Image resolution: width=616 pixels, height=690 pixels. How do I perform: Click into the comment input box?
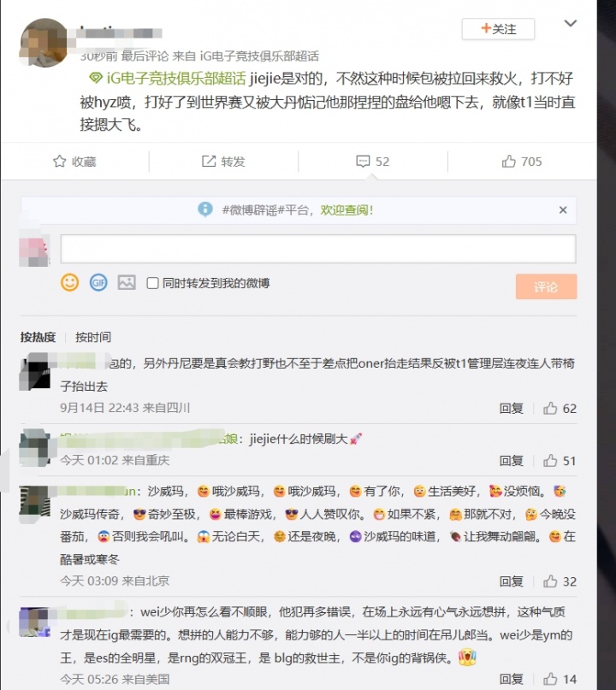coord(318,249)
